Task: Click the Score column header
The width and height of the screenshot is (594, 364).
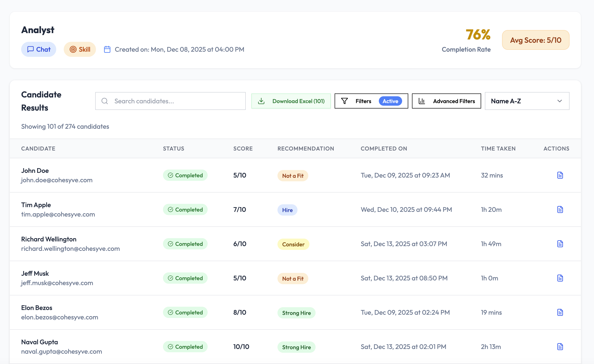Action: tap(243, 149)
